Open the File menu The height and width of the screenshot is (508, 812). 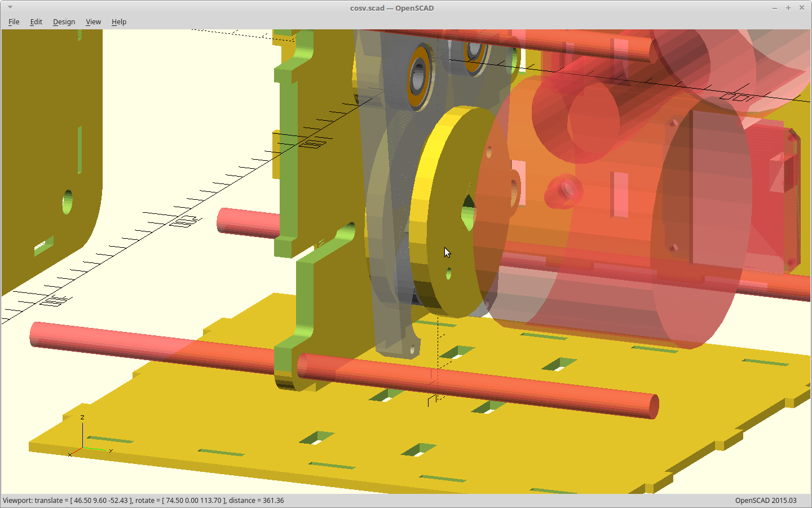[x=14, y=22]
